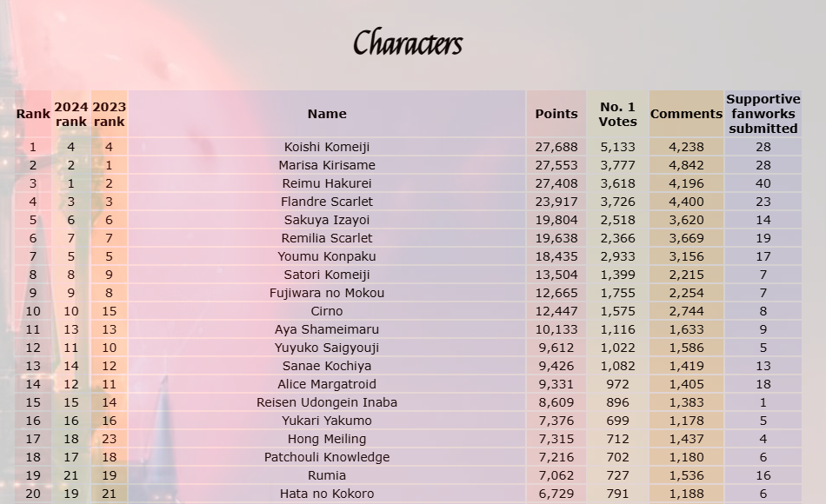Screen dimensions: 826x504
Task: Select the Cirno name cell
Action: tap(327, 311)
